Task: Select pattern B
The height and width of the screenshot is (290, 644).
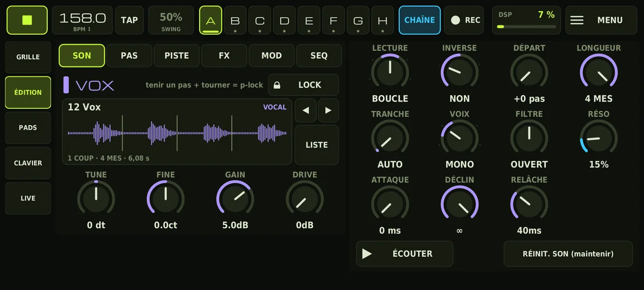Action: (235, 20)
